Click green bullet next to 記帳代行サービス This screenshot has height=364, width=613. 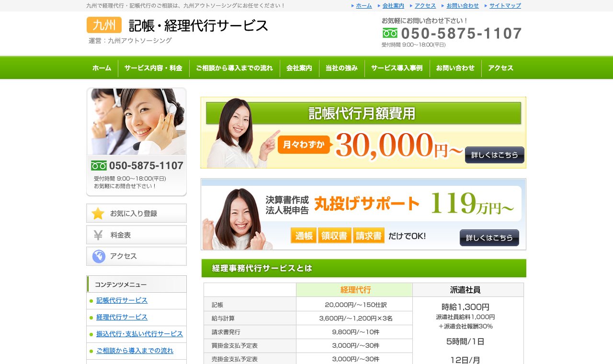click(91, 301)
